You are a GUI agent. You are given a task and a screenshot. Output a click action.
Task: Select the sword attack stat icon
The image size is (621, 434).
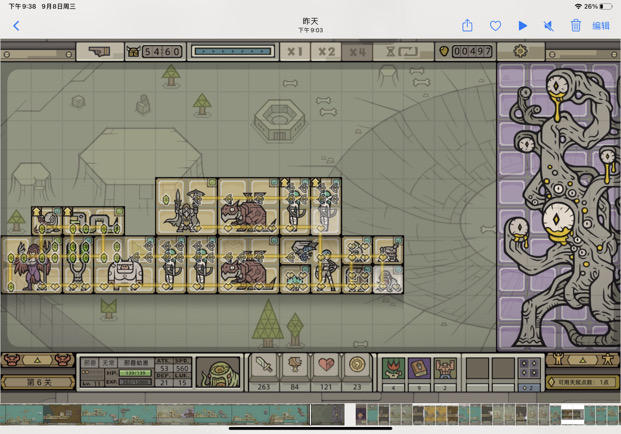pyautogui.click(x=264, y=365)
